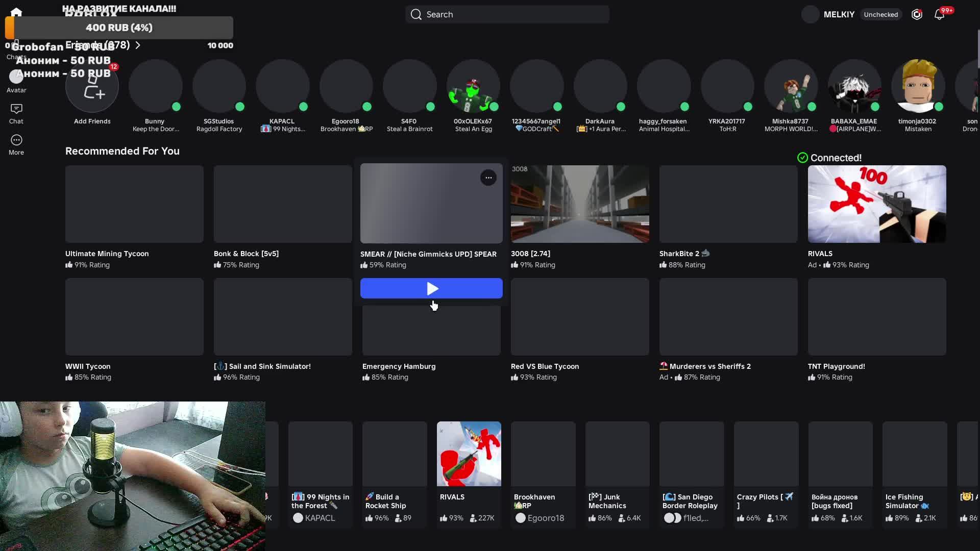The width and height of the screenshot is (980, 551).
Task: Open S4F0 friend avatar
Action: tap(409, 86)
